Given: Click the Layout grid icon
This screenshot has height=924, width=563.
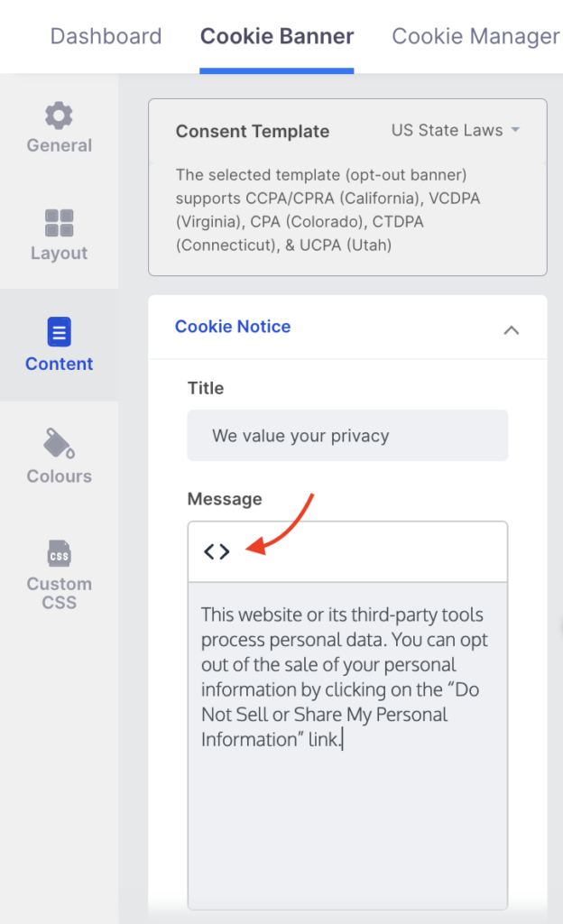Looking at the screenshot, I should click(x=59, y=223).
